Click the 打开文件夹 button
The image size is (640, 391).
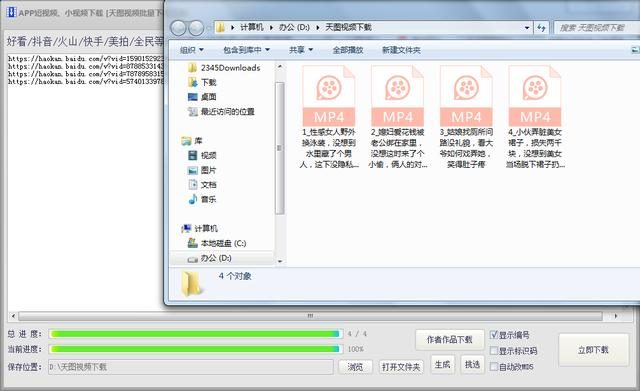pos(401,367)
